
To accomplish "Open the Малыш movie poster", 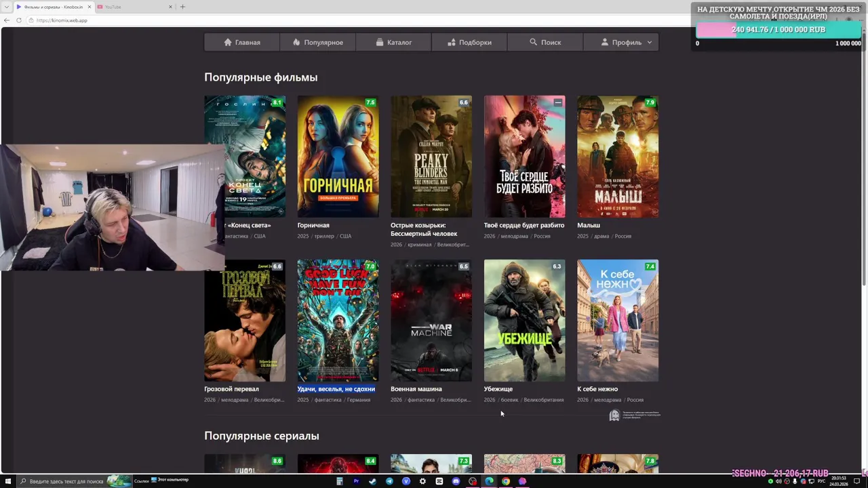I will (618, 157).
